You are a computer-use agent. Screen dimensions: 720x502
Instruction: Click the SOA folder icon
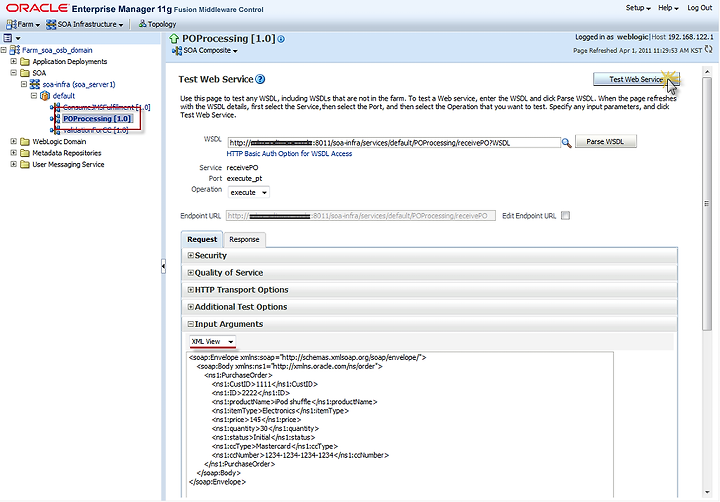pos(25,73)
